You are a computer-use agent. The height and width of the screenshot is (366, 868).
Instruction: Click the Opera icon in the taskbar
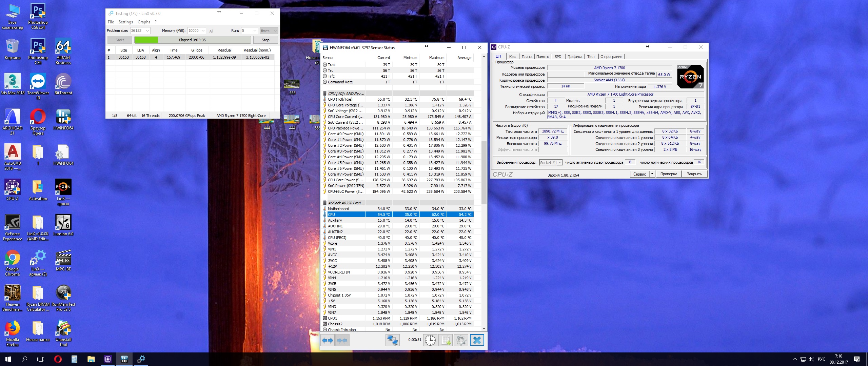58,359
